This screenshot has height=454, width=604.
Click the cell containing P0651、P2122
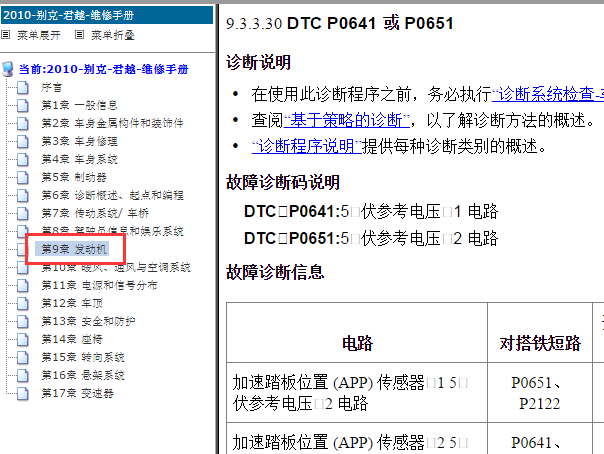[540, 393]
